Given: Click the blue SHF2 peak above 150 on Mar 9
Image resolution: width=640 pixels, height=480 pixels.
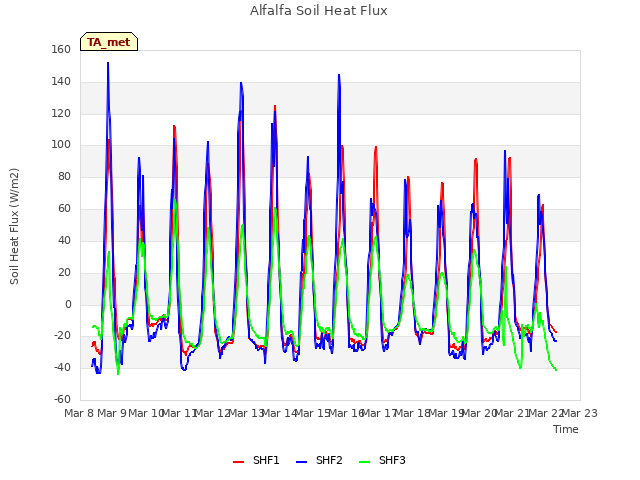Looking at the screenshot, I should [x=108, y=63].
